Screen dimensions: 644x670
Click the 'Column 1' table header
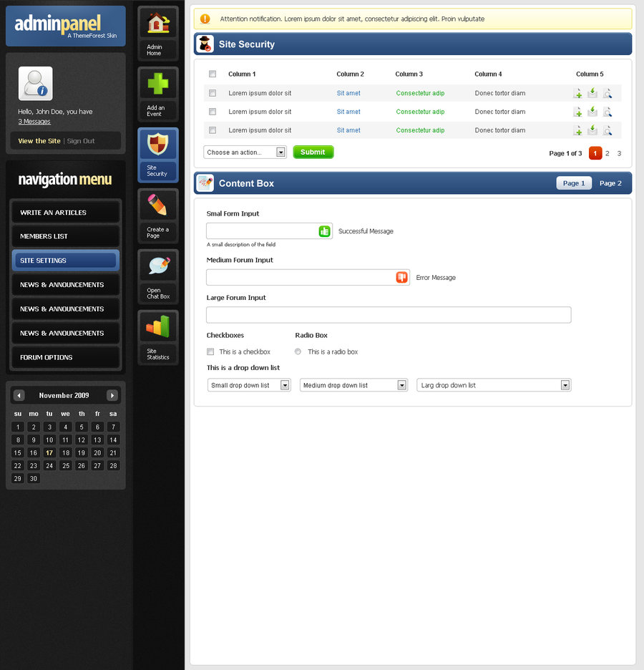tap(242, 74)
